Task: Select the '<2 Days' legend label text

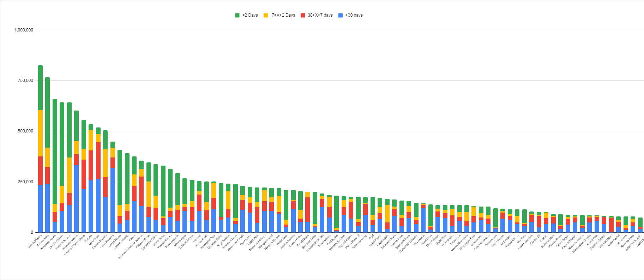Action: tap(250, 15)
